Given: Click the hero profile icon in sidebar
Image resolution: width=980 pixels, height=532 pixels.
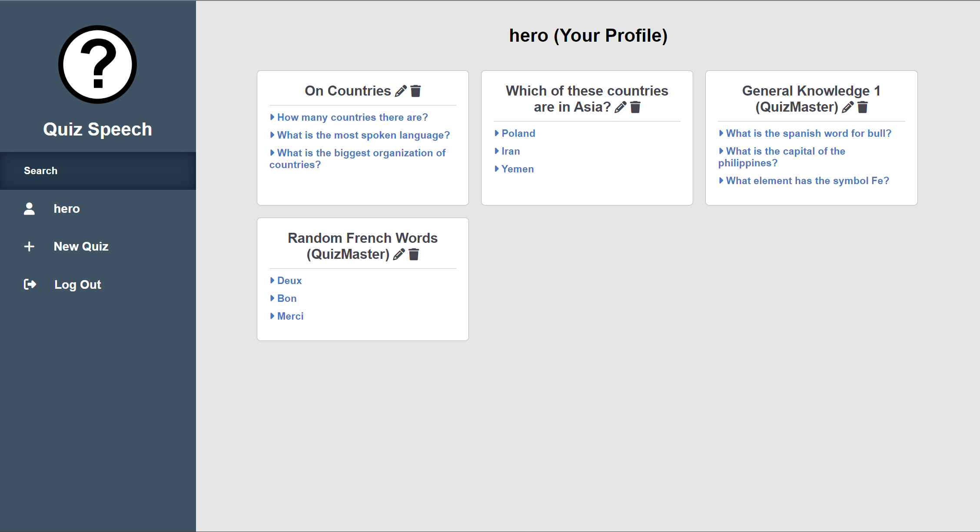Looking at the screenshot, I should pyautogui.click(x=30, y=208).
